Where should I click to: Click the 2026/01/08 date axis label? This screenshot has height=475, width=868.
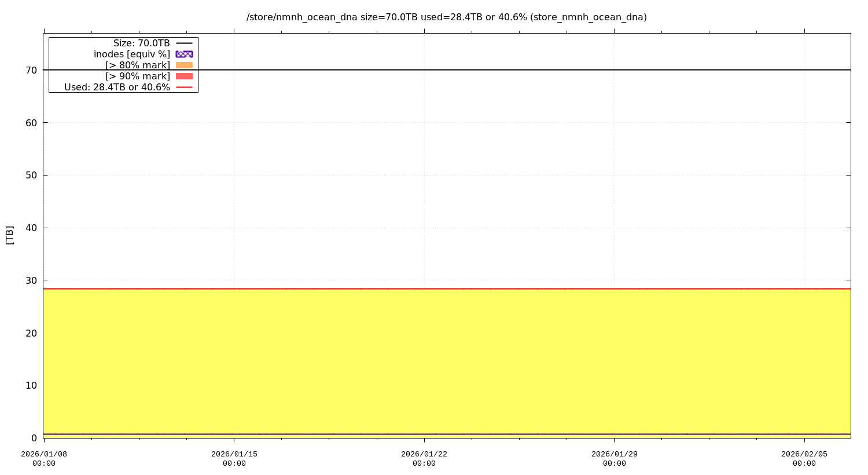tap(44, 458)
